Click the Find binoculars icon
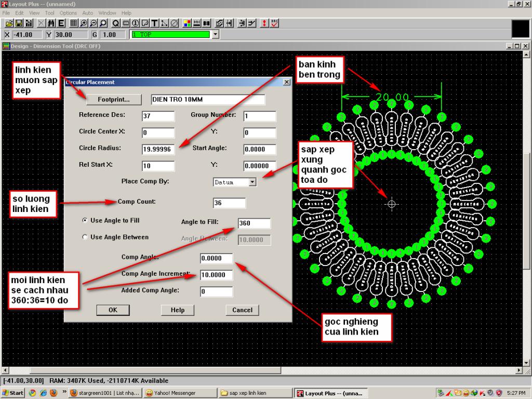 tap(51, 23)
